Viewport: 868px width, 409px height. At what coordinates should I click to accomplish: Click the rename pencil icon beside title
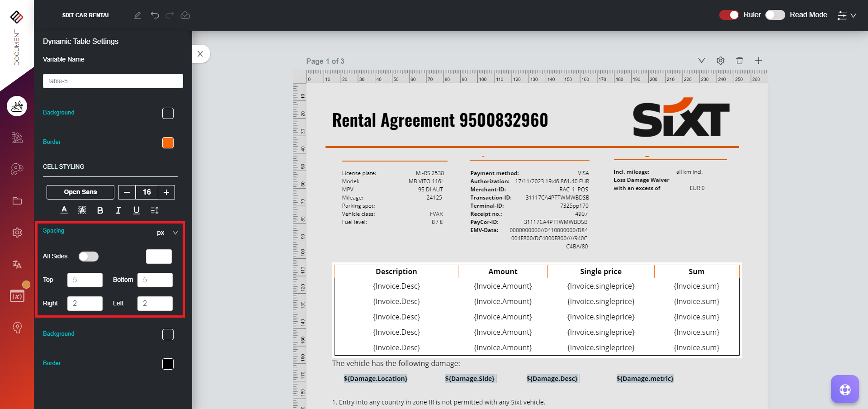point(137,15)
